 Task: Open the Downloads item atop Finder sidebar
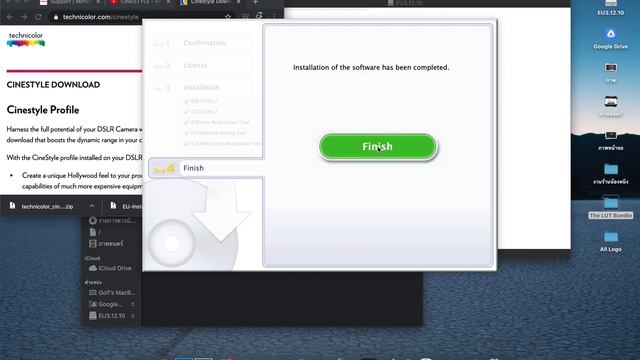111,221
